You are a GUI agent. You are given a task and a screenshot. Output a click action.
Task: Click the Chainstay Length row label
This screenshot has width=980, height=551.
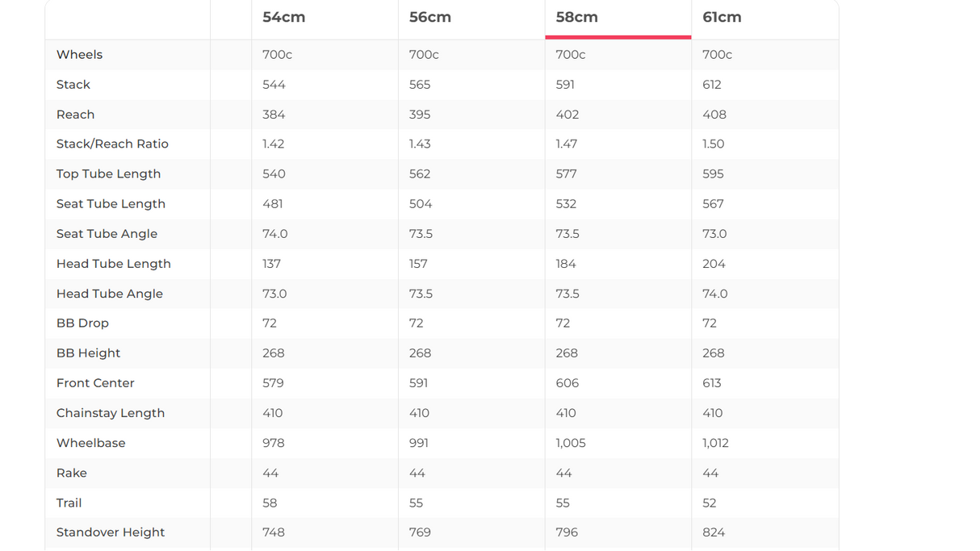tap(111, 413)
